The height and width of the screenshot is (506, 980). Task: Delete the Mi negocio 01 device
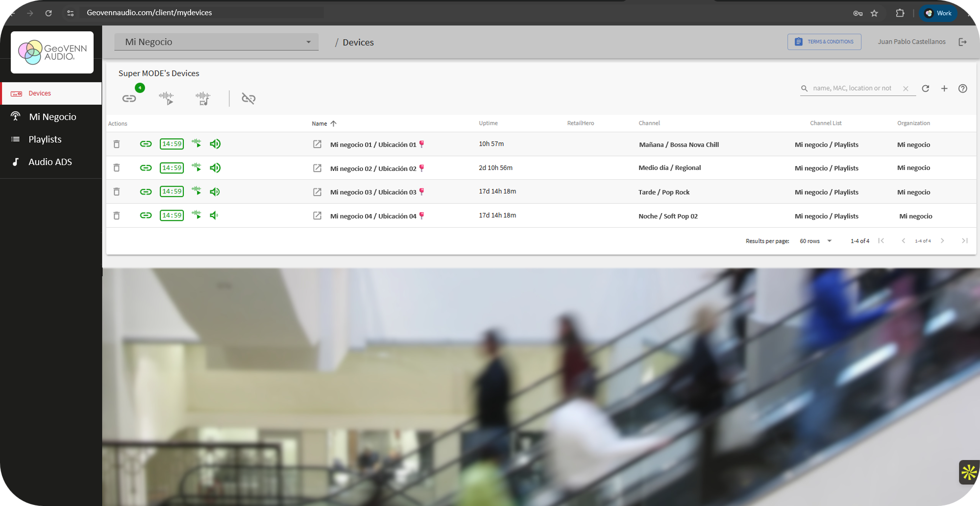point(117,144)
